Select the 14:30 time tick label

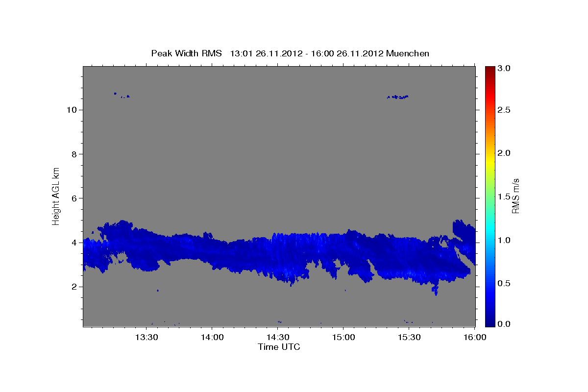click(277, 337)
